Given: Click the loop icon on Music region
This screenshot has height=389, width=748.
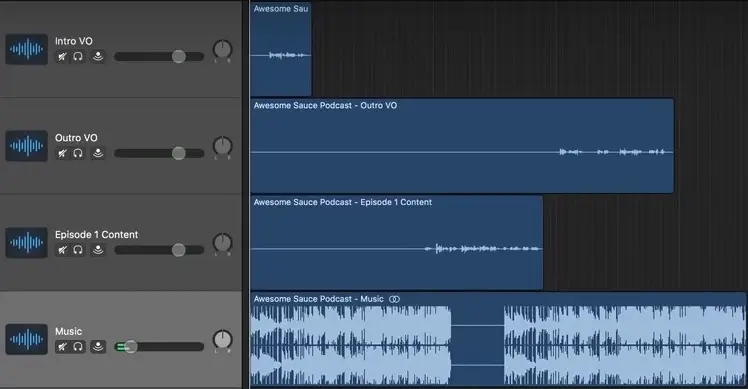Looking at the screenshot, I should click(394, 299).
